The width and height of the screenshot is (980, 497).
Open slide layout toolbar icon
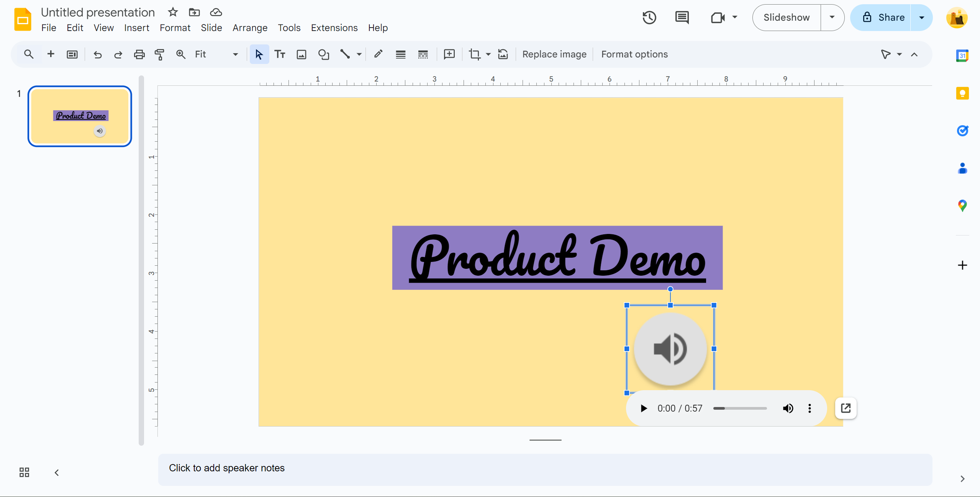click(72, 54)
